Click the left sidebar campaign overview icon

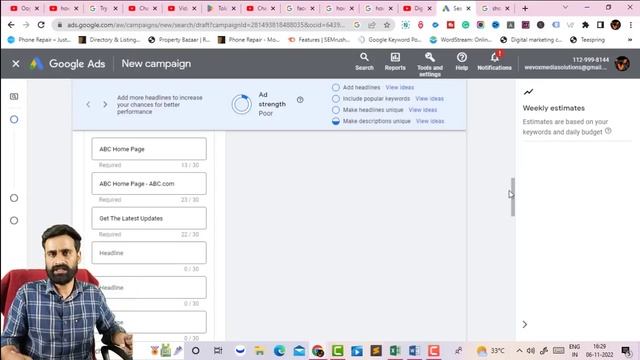(x=14, y=96)
